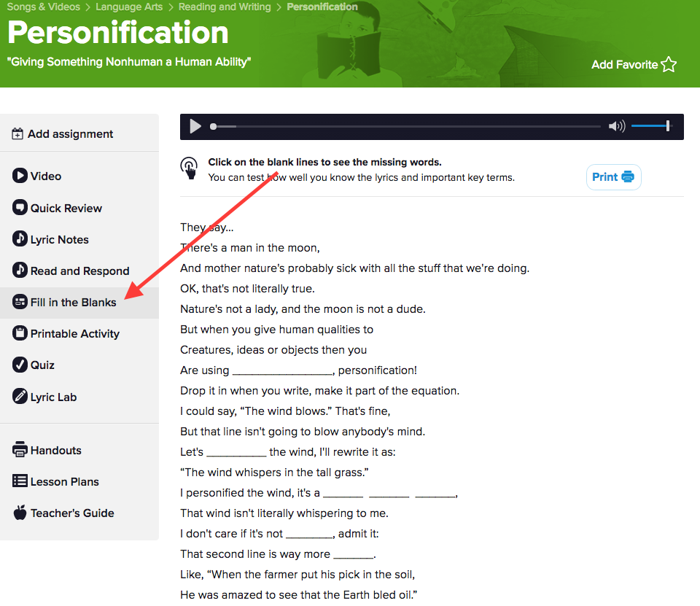
Task: Open Handouts printer icon
Action: 20,450
